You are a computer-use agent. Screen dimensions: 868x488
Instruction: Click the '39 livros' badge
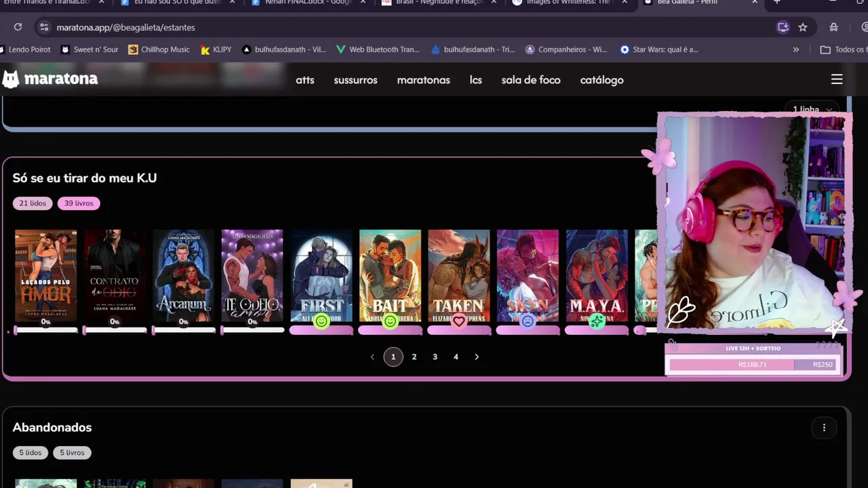pyautogui.click(x=79, y=203)
